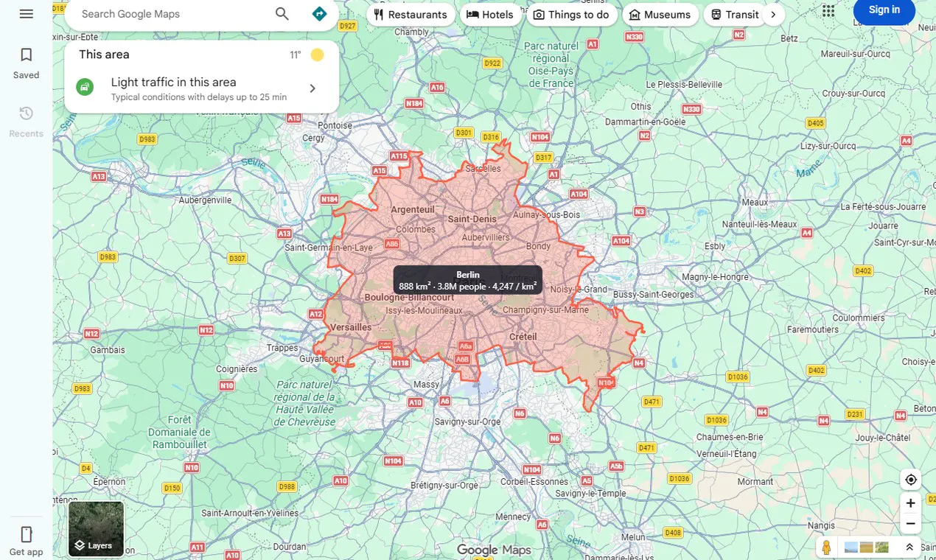Click the Meaux map label
Image resolution: width=936 pixels, height=560 pixels.
coord(755,202)
